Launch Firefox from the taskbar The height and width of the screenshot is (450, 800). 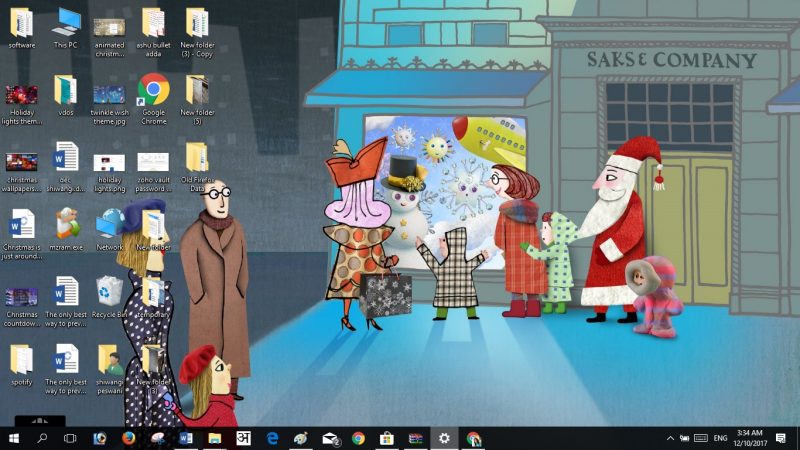tap(129, 438)
